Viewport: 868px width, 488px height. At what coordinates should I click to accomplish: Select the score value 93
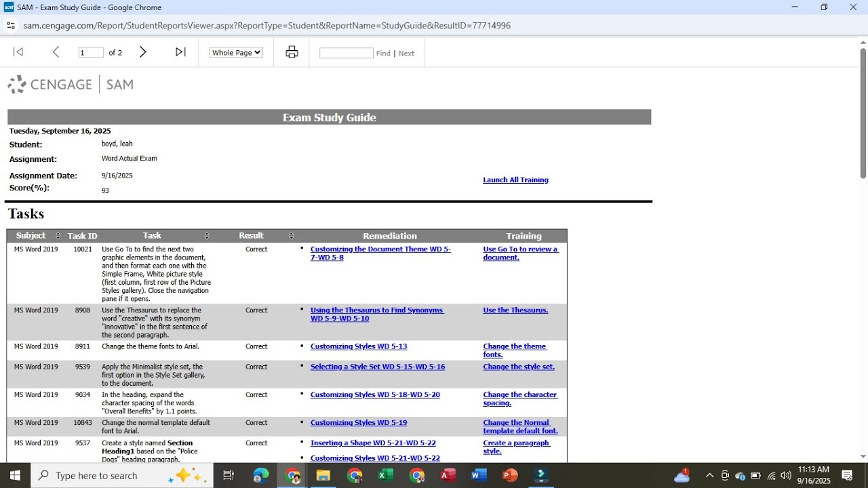point(105,190)
